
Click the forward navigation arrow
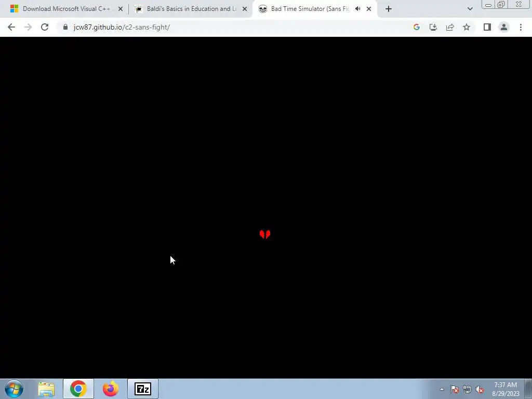coord(28,27)
